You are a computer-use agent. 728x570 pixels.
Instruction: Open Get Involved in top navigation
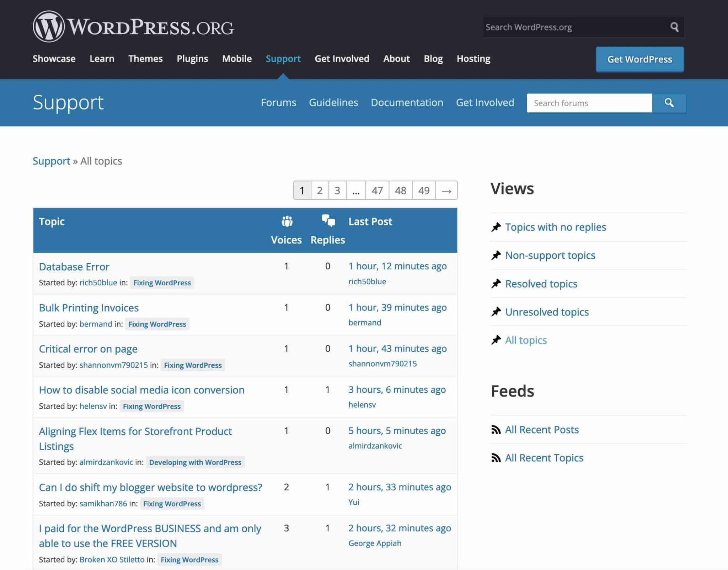[342, 59]
